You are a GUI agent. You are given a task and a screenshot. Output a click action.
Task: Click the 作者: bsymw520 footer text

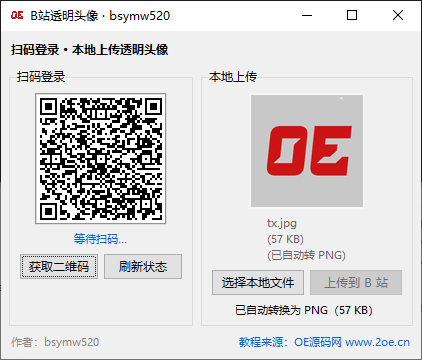pyautogui.click(x=55, y=342)
